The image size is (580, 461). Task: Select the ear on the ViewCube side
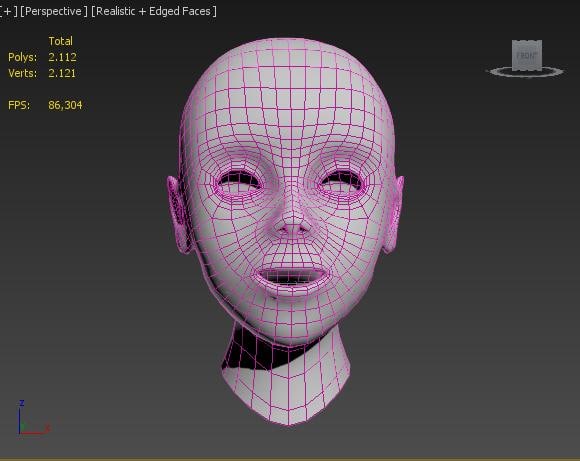394,215
